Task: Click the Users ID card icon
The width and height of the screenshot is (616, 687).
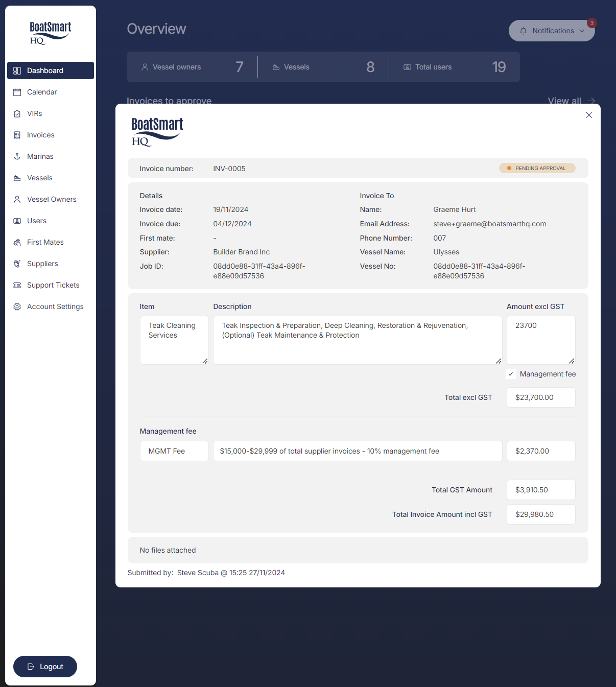Action: pos(17,221)
